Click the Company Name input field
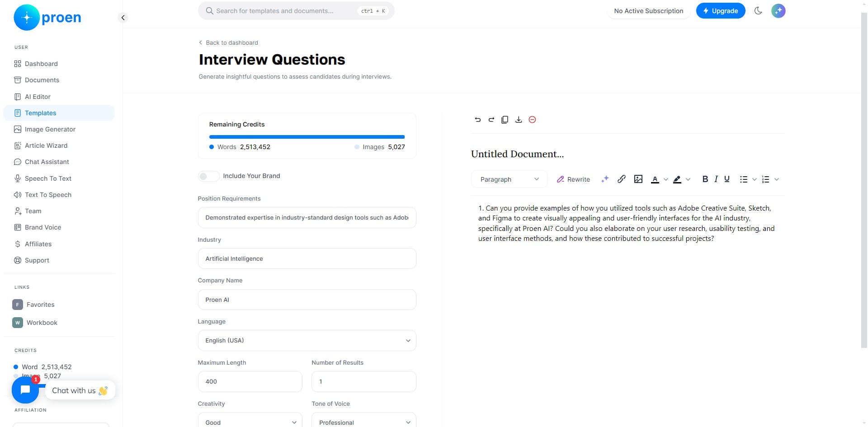The height and width of the screenshot is (427, 868). 307,300
